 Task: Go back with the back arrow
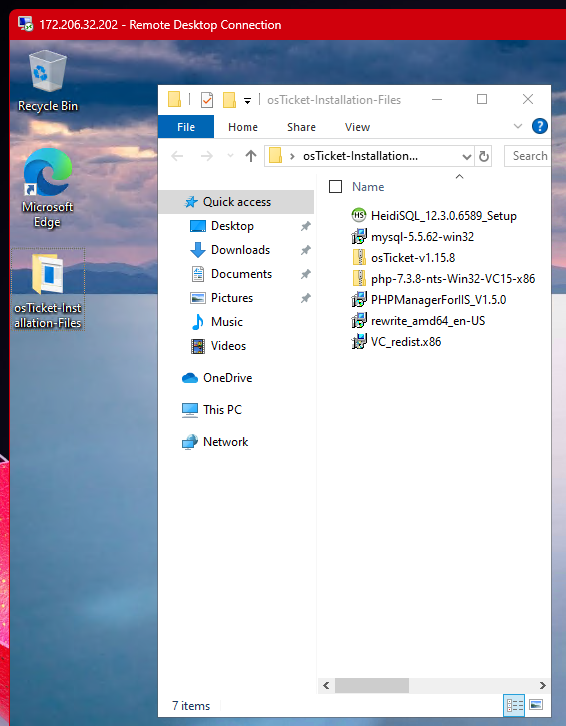coord(177,156)
